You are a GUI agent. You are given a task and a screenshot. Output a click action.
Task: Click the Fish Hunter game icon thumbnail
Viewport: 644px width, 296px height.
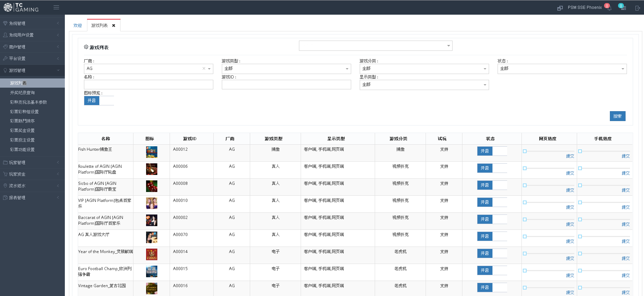pos(152,152)
